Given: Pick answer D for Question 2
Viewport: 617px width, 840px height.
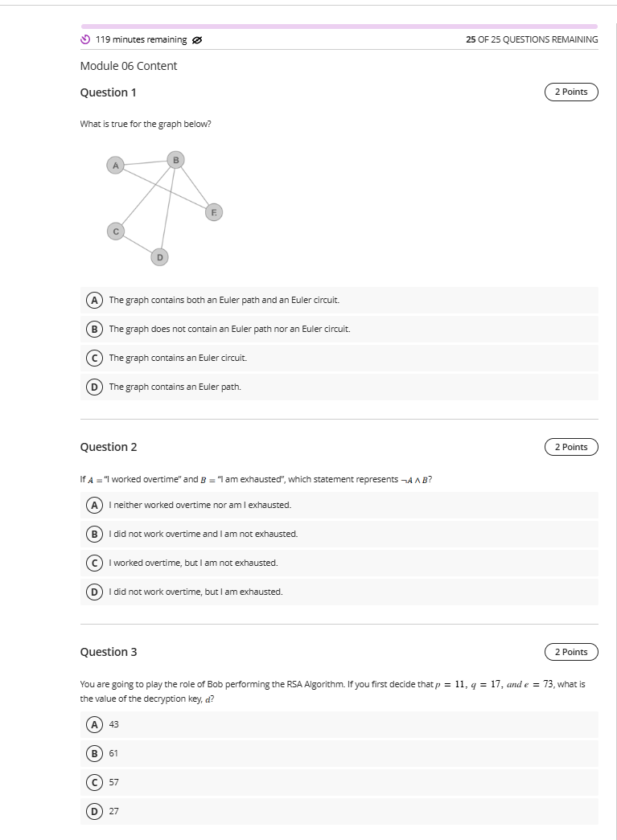Looking at the screenshot, I should click(94, 592).
